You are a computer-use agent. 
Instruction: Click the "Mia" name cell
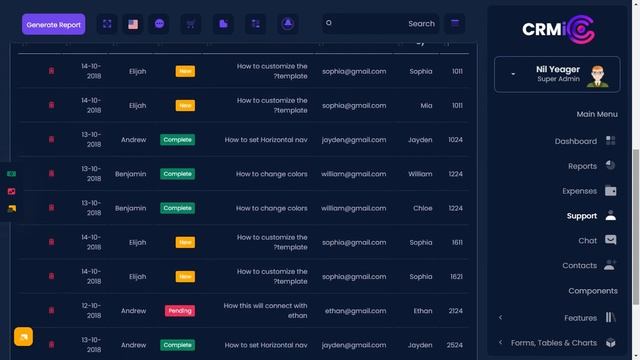click(426, 105)
